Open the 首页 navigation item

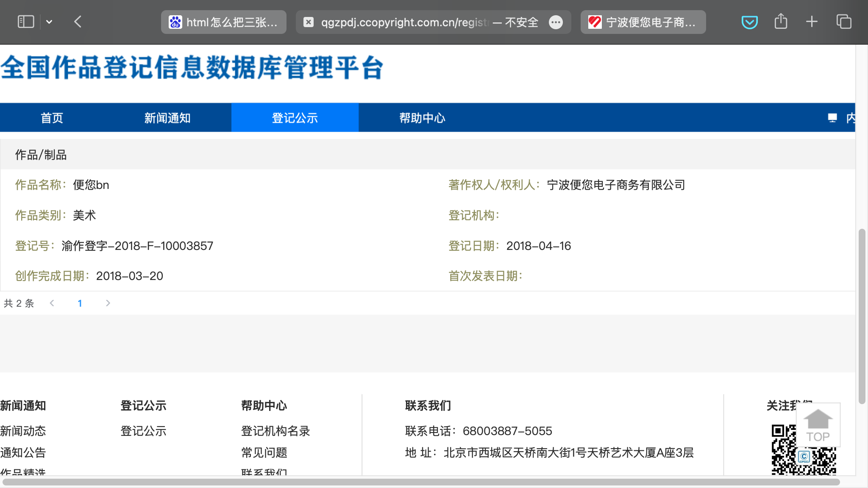[52, 118]
